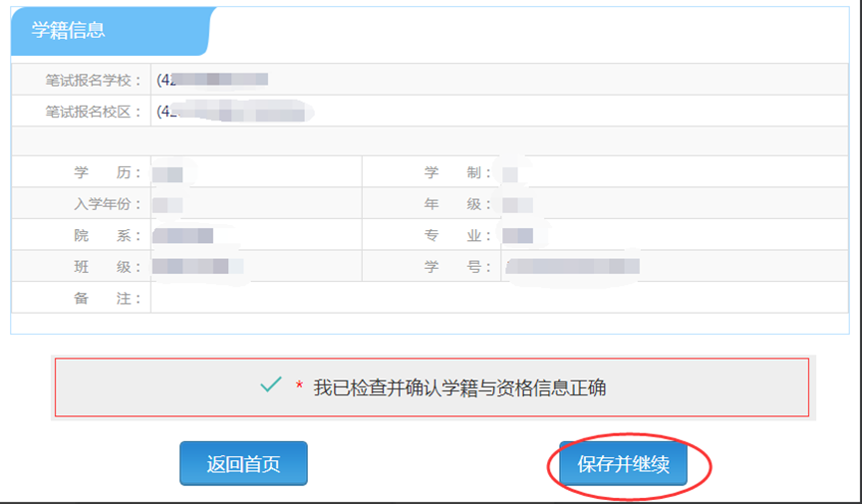The image size is (862, 504).
Task: Tick the green confirmation checkmark
Action: click(270, 386)
